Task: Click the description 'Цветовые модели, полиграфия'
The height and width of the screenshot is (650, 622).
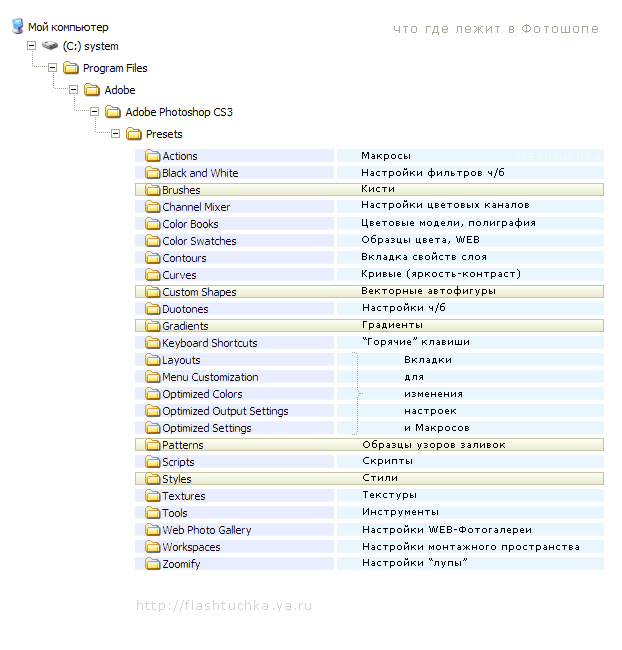Action: (448, 223)
